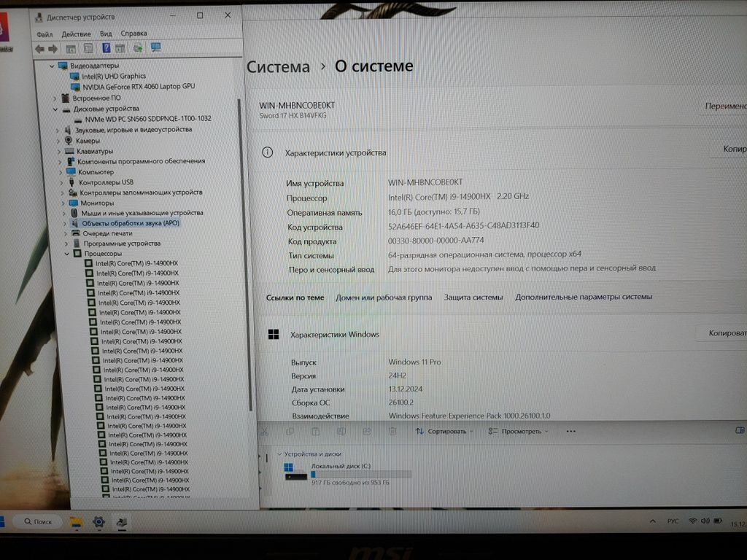Collapse the Процессоры tree node
Image resolution: width=747 pixels, height=560 pixels.
pyautogui.click(x=66, y=254)
